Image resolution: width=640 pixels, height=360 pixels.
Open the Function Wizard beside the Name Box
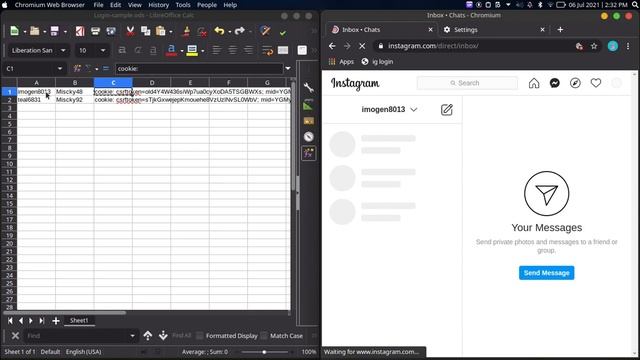point(77,69)
